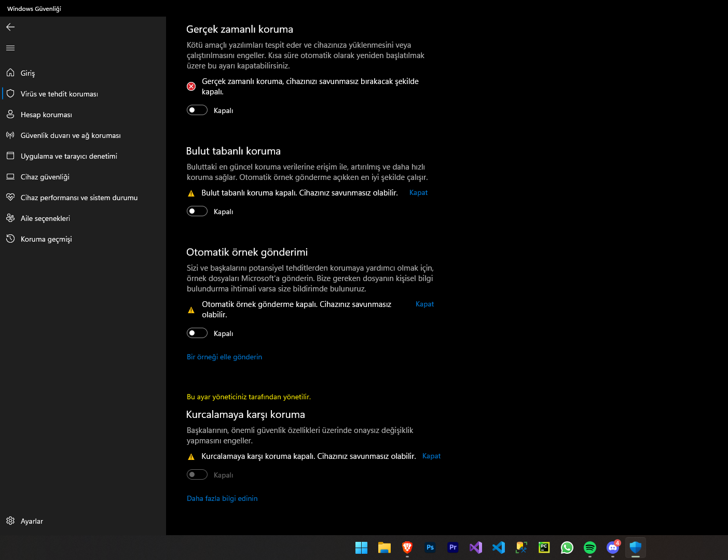Launch File Explorer from taskbar
Image resolution: width=728 pixels, height=560 pixels.
[x=384, y=548]
